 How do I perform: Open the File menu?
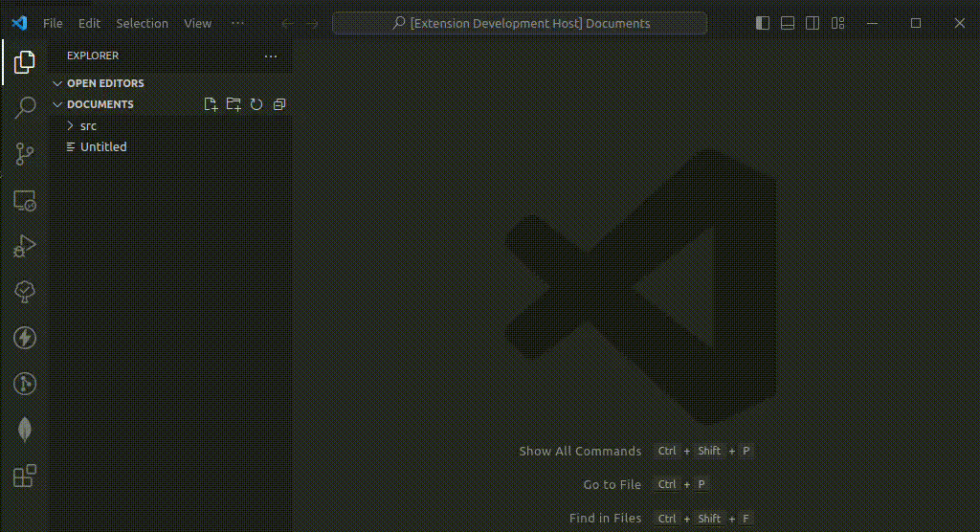pos(53,23)
